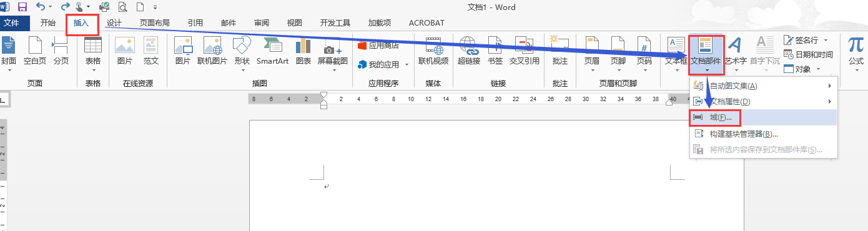Open the app store (应用商店)
Image resolution: width=868 pixels, height=231 pixels.
click(378, 45)
